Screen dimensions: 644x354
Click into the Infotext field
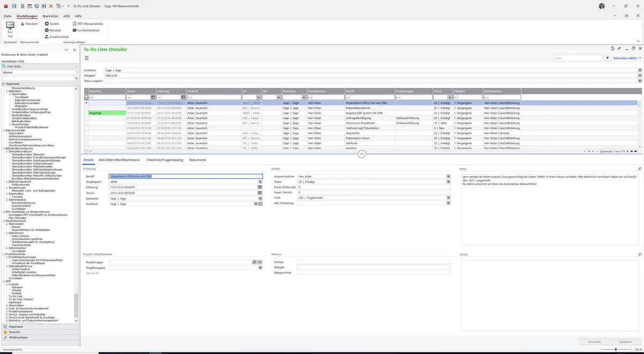(374, 262)
